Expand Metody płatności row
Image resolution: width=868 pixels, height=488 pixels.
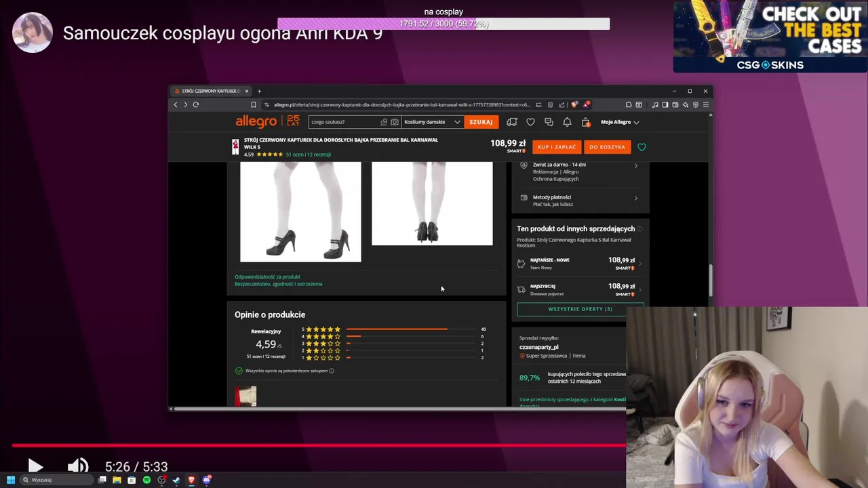click(580, 201)
